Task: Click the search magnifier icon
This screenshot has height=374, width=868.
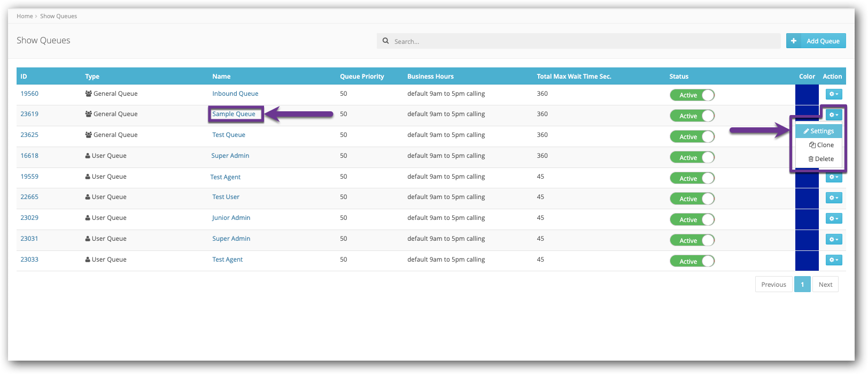Action: (x=386, y=41)
